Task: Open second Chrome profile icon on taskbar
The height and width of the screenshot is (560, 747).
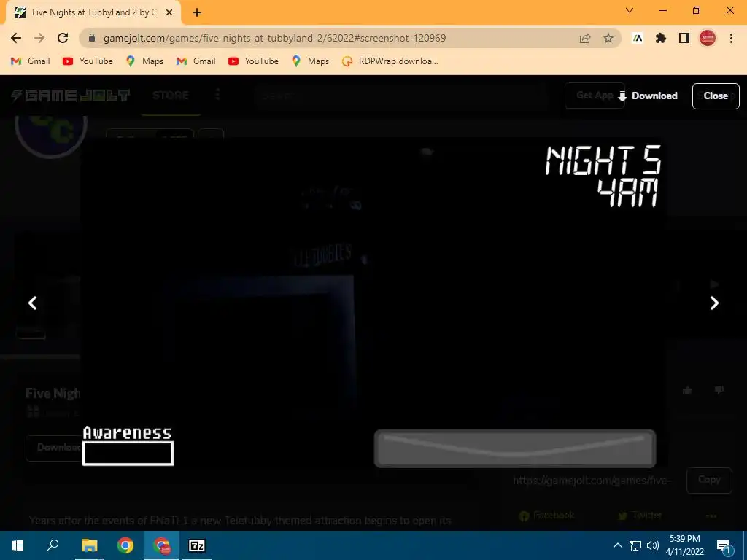Action: click(x=161, y=545)
